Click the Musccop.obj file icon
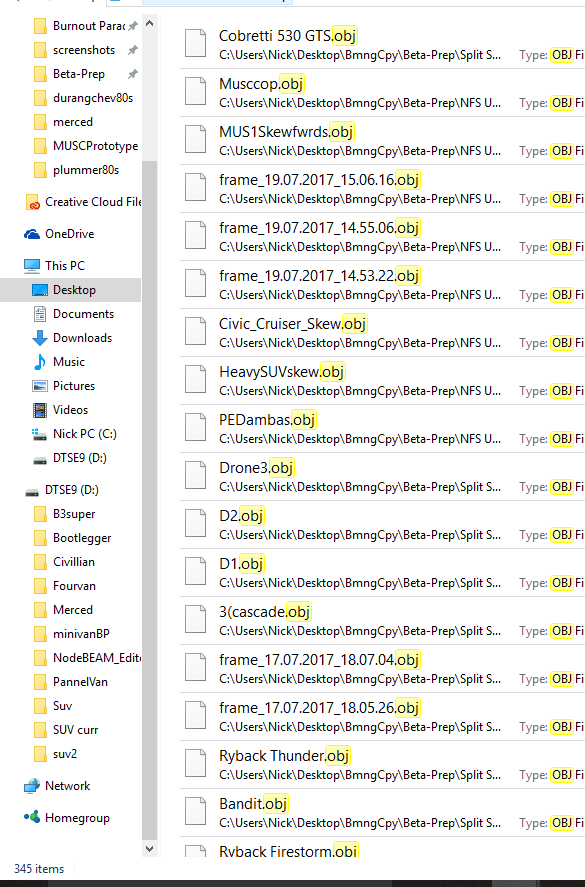This screenshot has width=585, height=887. (x=196, y=91)
